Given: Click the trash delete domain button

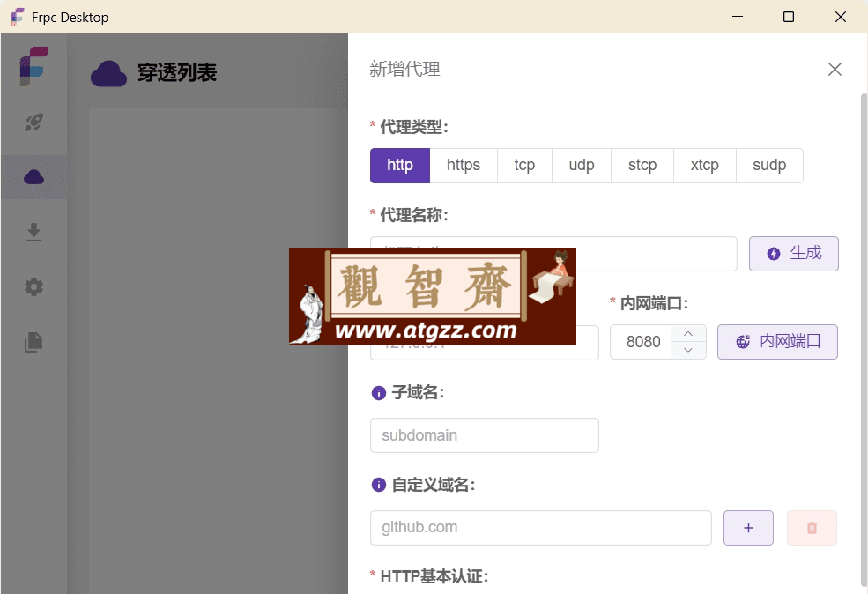Looking at the screenshot, I should pyautogui.click(x=812, y=528).
